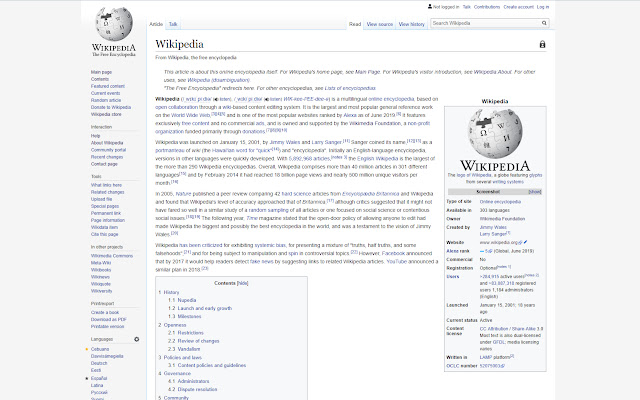
Task: Jump to Dispute resolution subsection
Action: click(x=197, y=389)
